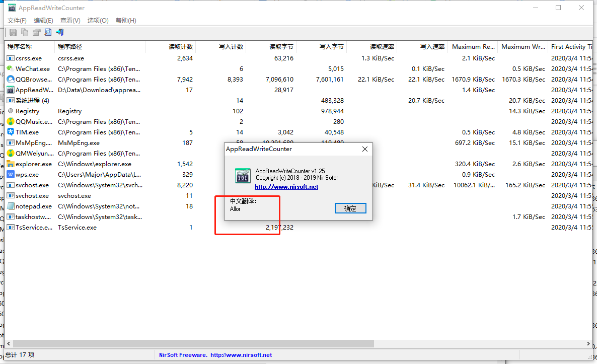The width and height of the screenshot is (597, 364).
Task: Click the AppReadWriteCounter title bar icon
Action: [12, 8]
